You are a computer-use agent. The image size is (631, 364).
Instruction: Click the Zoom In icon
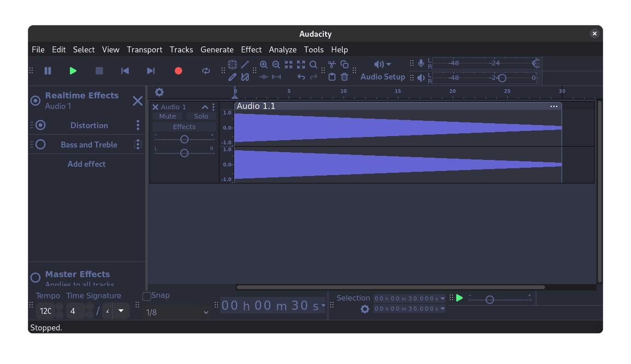click(x=264, y=64)
